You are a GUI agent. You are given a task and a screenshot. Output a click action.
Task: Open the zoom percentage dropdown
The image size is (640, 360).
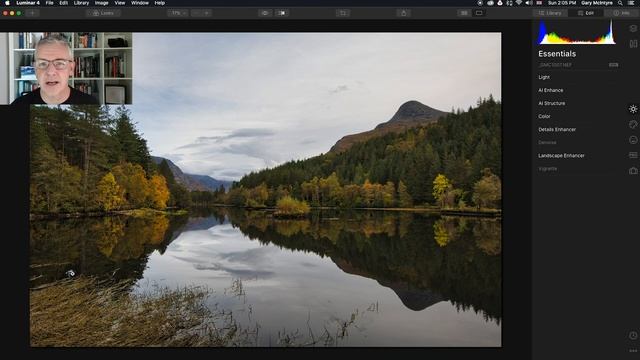pyautogui.click(x=178, y=13)
